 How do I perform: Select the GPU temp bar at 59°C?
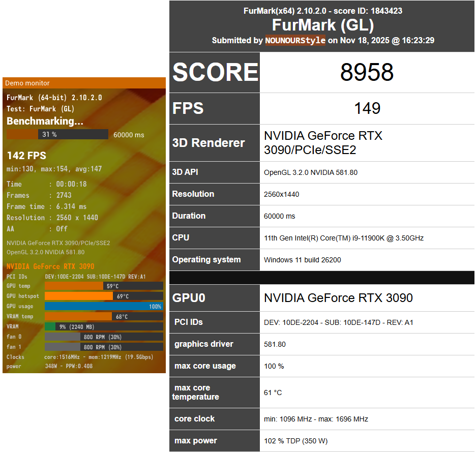click(104, 286)
